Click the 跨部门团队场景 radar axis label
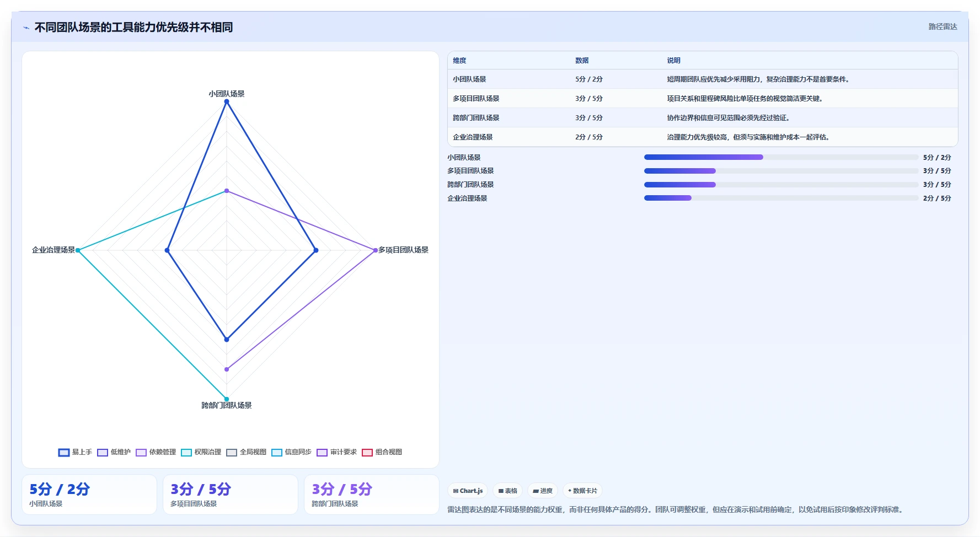Screen dimensions: 980x537 pos(227,405)
